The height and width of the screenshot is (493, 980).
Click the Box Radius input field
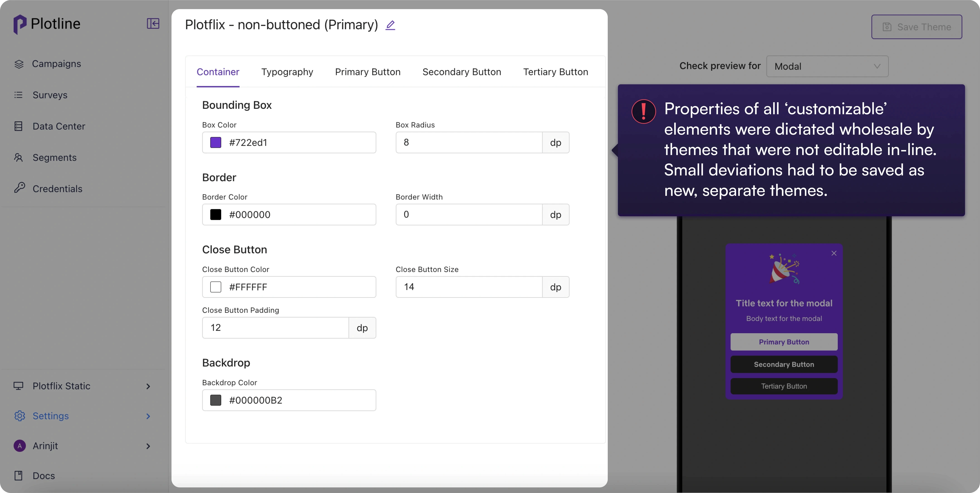pyautogui.click(x=468, y=143)
